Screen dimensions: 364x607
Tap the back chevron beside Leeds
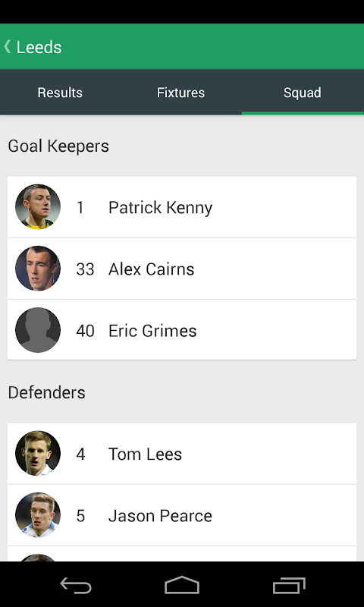[7, 47]
